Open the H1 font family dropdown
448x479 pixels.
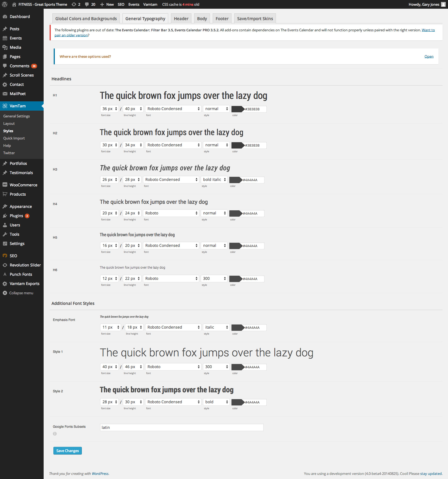click(x=173, y=109)
